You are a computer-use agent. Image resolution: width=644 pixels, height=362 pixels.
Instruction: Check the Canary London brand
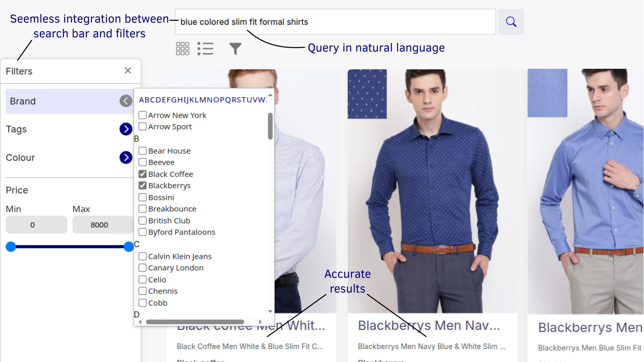(142, 268)
